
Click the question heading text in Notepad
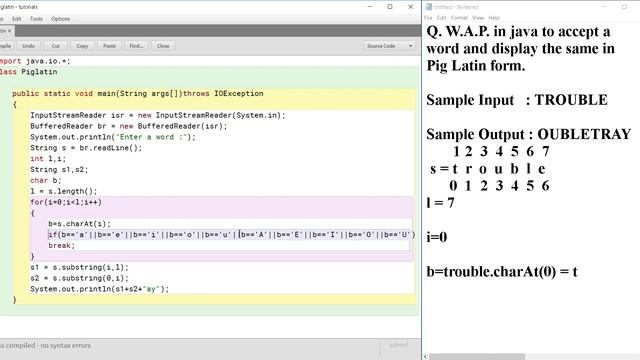pos(520,49)
